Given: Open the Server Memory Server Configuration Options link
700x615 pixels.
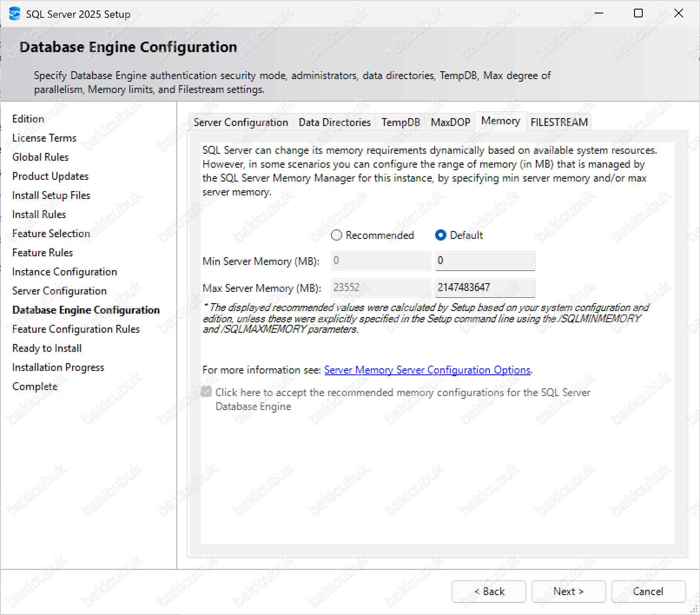Looking at the screenshot, I should [427, 370].
